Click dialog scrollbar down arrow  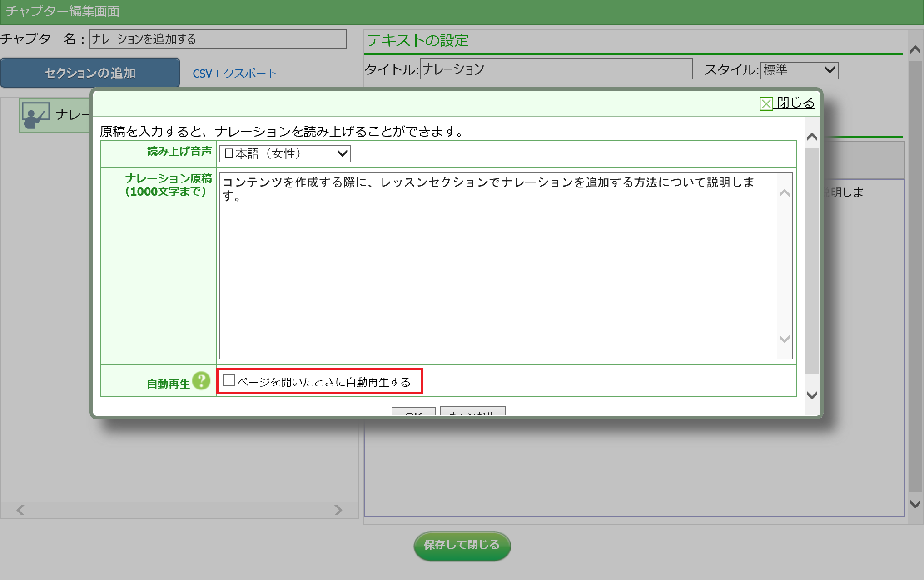click(812, 395)
